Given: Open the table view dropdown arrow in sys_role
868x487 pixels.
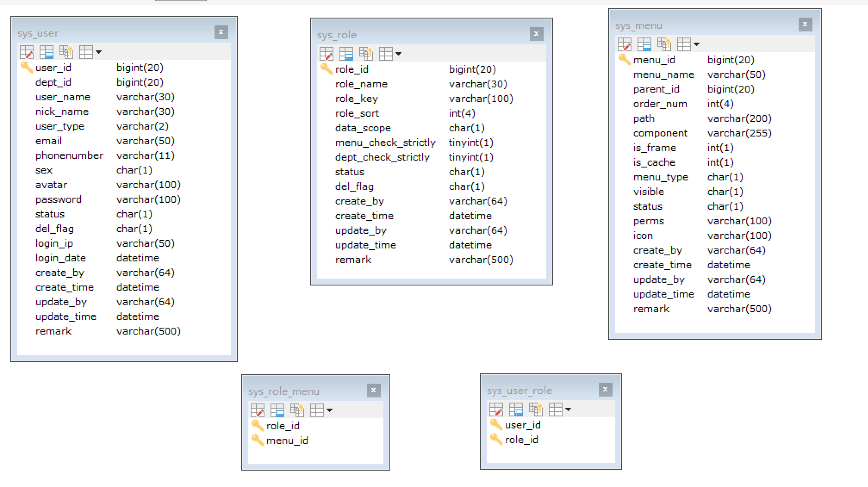Looking at the screenshot, I should [398, 54].
